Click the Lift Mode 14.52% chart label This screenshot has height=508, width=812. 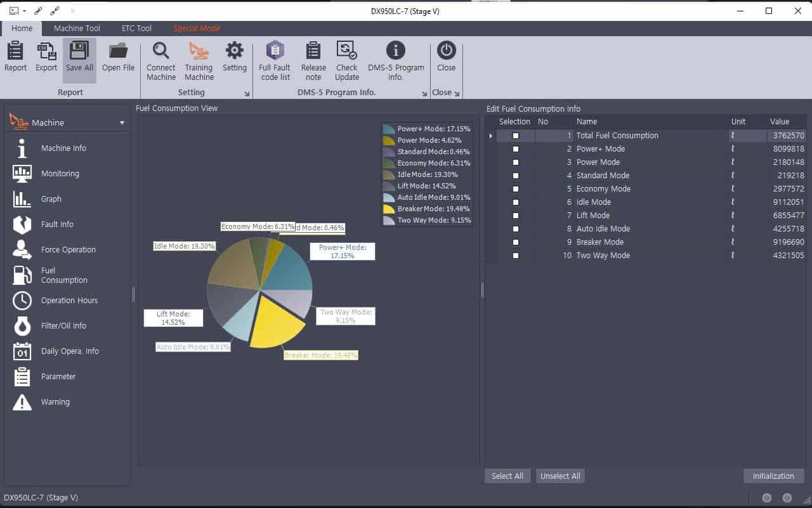pyautogui.click(x=173, y=318)
